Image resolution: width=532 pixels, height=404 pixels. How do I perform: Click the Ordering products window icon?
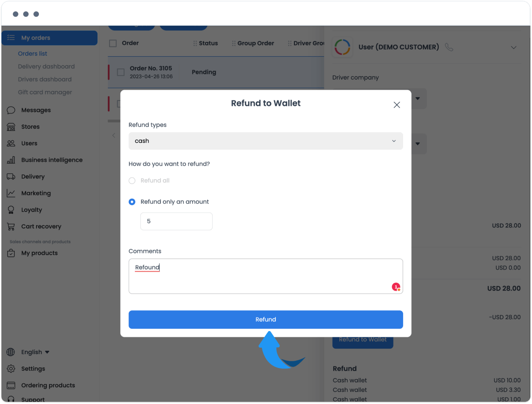point(11,386)
